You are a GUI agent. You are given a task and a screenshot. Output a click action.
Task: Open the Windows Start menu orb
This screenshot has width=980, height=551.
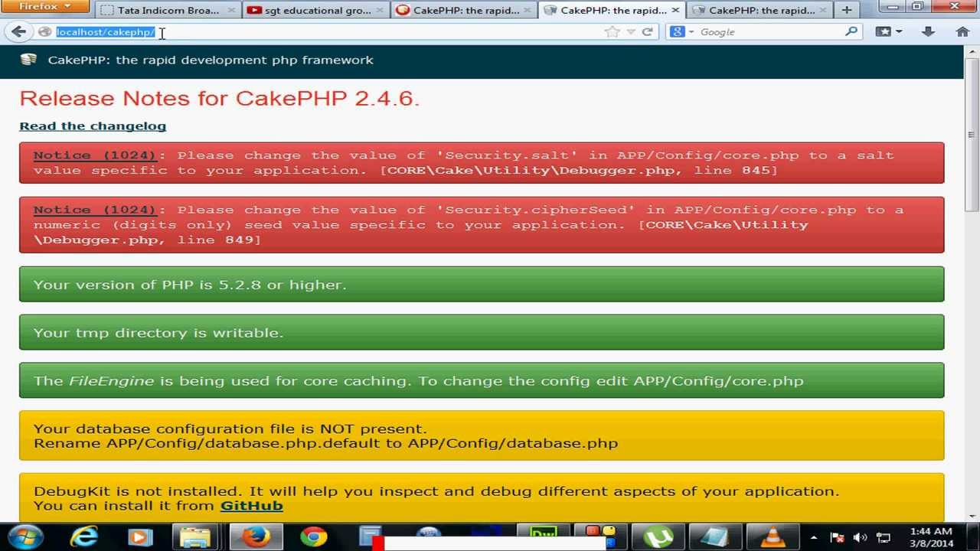tap(26, 536)
